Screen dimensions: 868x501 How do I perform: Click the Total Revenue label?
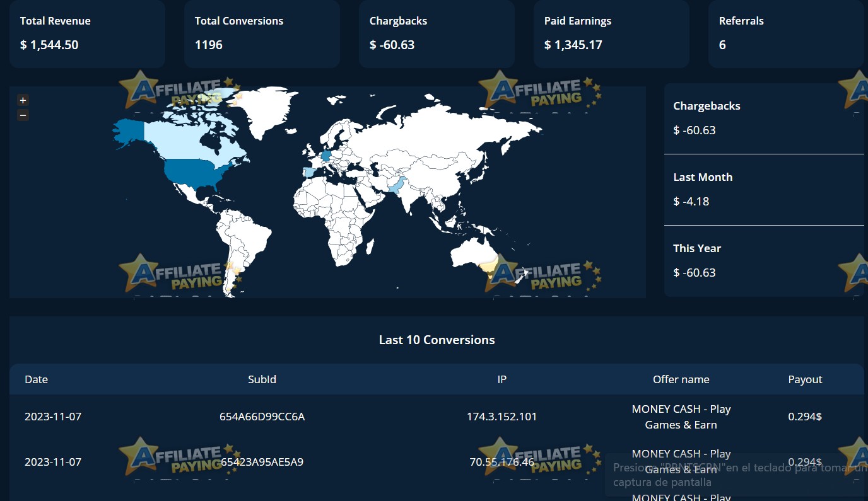click(56, 21)
